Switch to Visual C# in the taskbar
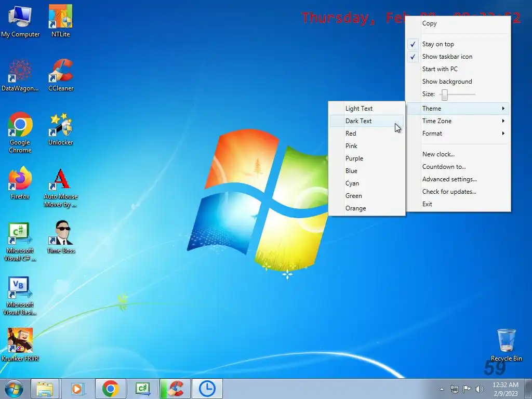The width and height of the screenshot is (532, 399). point(143,389)
